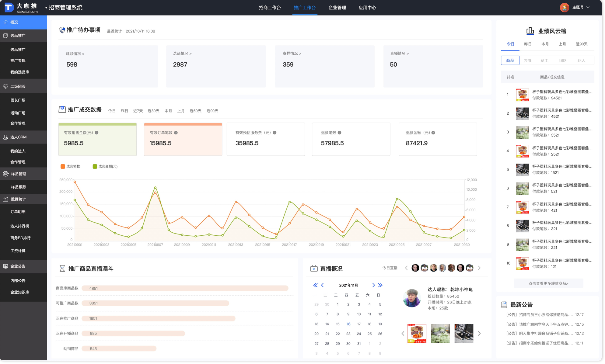Toggle the 成交金额(元) green legend item
Image resolution: width=605 pixels, height=364 pixels.
pos(105,166)
